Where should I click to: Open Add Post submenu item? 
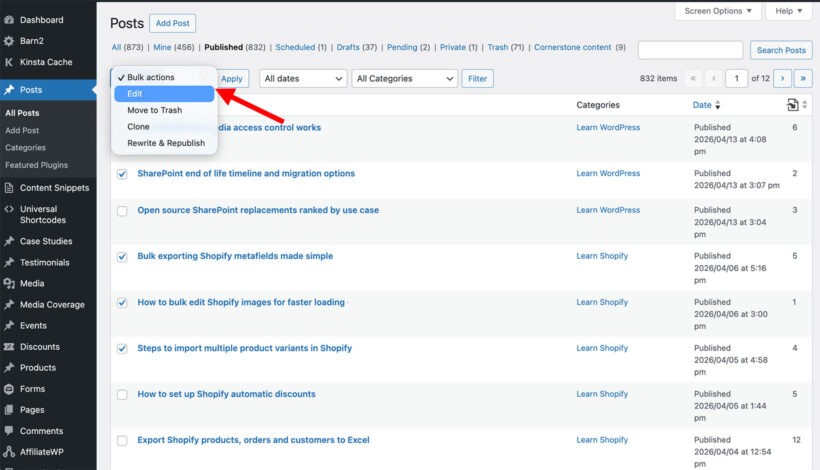click(x=22, y=130)
